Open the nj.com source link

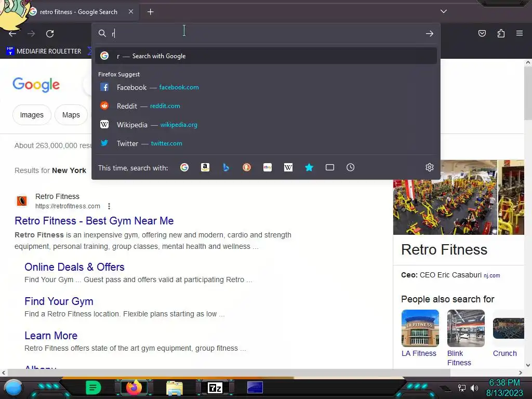pyautogui.click(x=491, y=275)
